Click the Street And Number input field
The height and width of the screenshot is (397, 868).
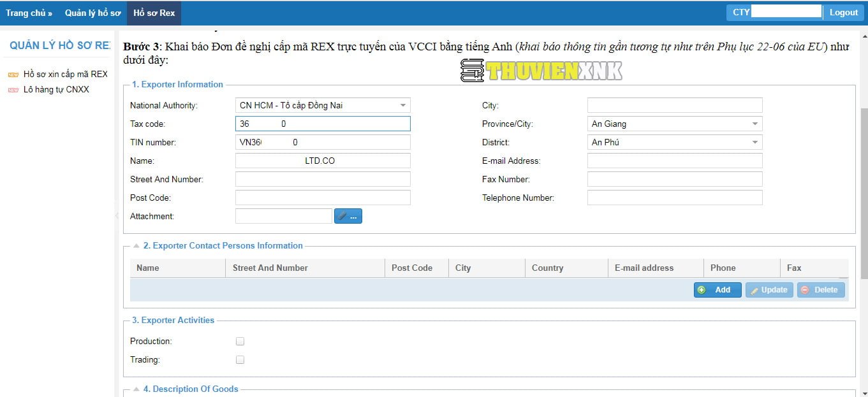click(x=323, y=179)
